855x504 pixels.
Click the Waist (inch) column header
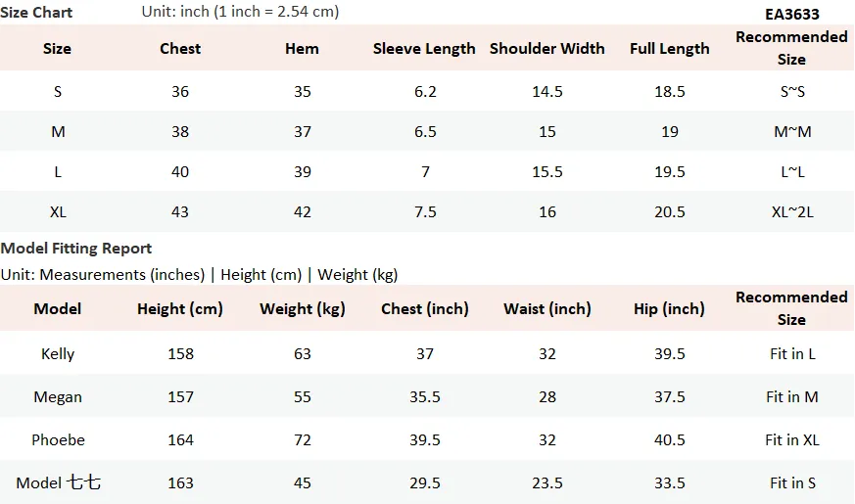tap(547, 309)
